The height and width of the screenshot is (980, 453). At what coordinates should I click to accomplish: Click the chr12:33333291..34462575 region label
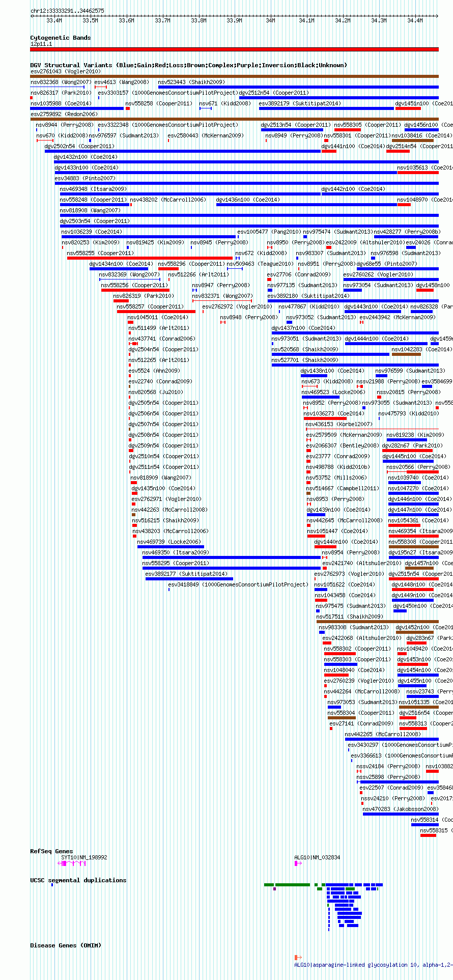click(67, 11)
